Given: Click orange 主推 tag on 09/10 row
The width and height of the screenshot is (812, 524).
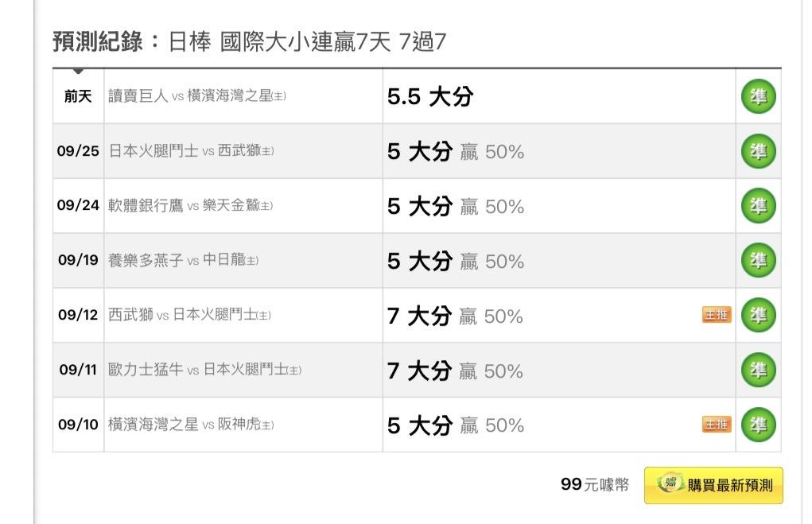Looking at the screenshot, I should [x=716, y=425].
